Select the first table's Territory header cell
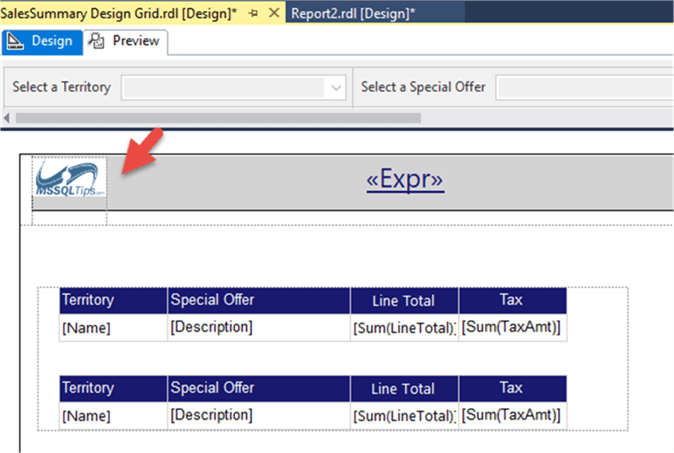This screenshot has width=674, height=453. click(113, 300)
